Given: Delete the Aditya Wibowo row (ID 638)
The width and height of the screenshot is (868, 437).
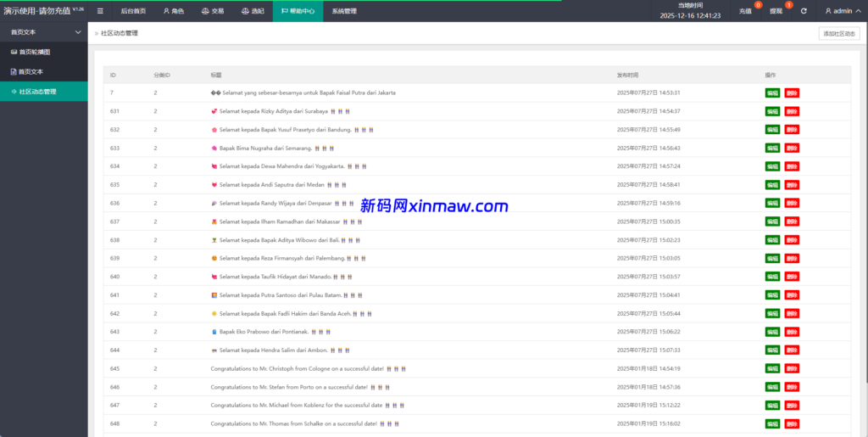Looking at the screenshot, I should tap(792, 240).
